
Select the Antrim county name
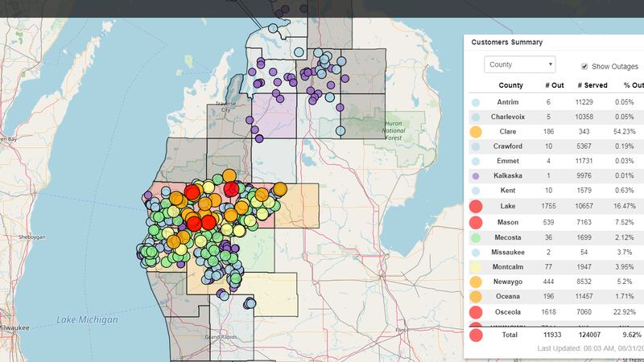(508, 102)
